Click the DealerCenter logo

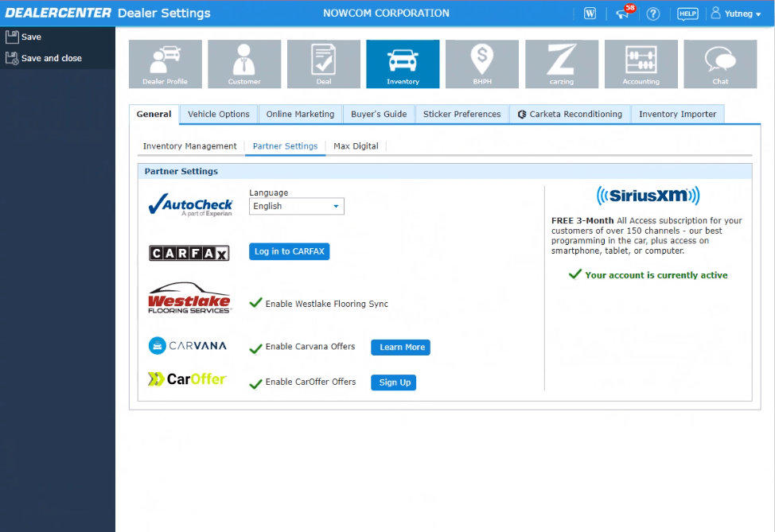(x=58, y=13)
